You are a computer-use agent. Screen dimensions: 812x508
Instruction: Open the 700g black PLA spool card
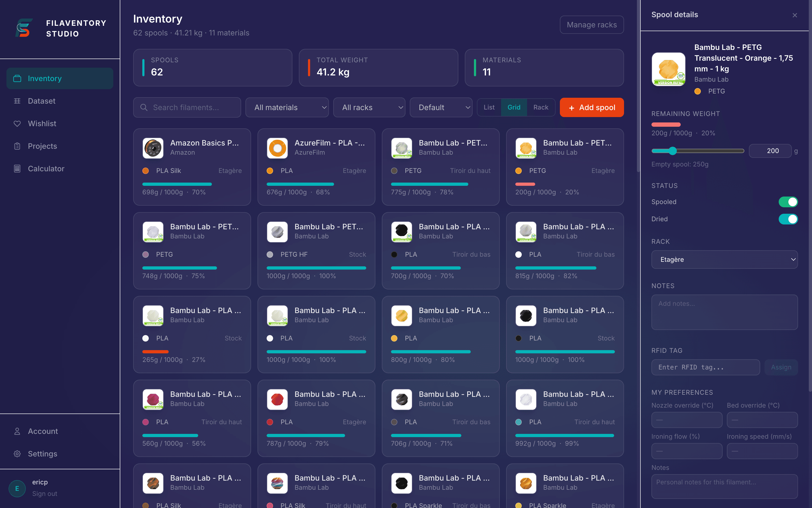click(x=440, y=251)
